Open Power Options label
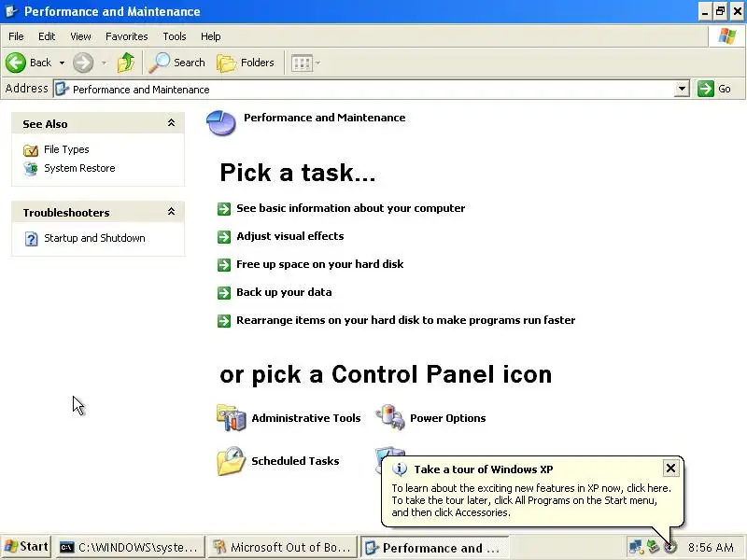Image resolution: width=747 pixels, height=560 pixels. pyautogui.click(x=448, y=418)
